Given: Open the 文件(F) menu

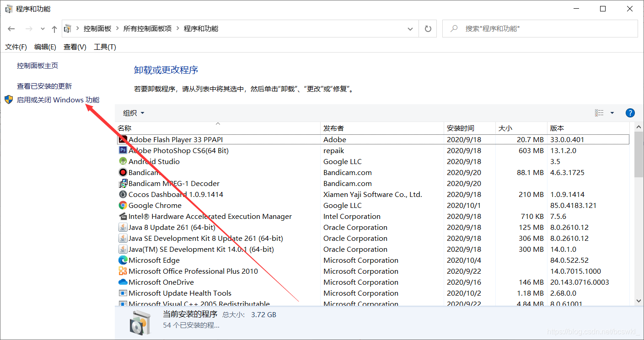Looking at the screenshot, I should click(x=16, y=47).
